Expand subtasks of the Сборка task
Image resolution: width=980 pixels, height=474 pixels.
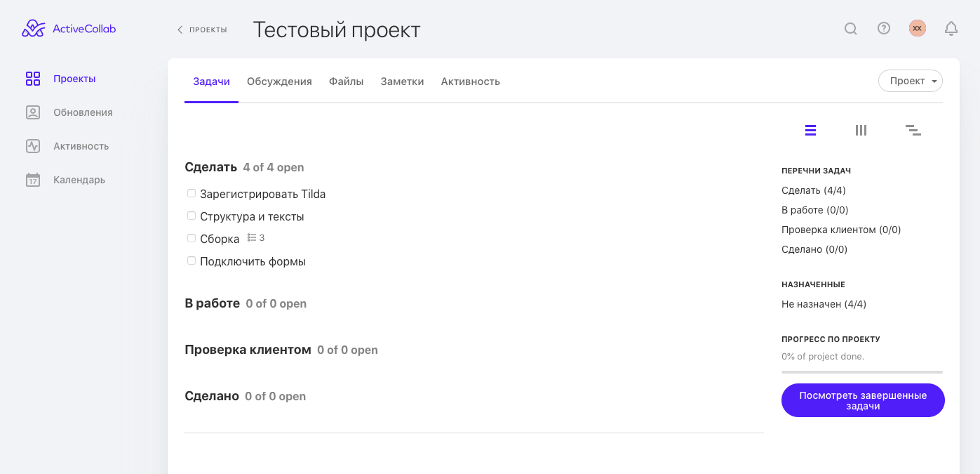point(256,238)
